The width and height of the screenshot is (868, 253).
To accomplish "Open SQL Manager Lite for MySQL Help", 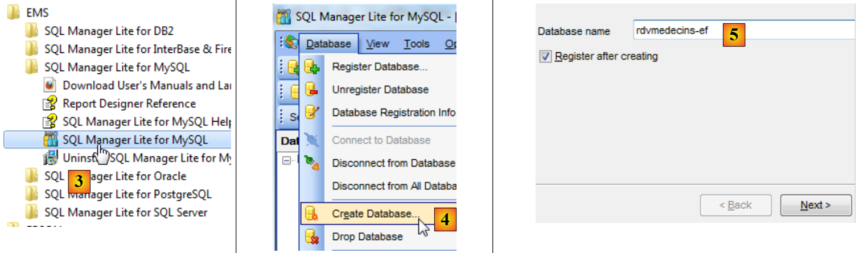I will pyautogui.click(x=146, y=122).
